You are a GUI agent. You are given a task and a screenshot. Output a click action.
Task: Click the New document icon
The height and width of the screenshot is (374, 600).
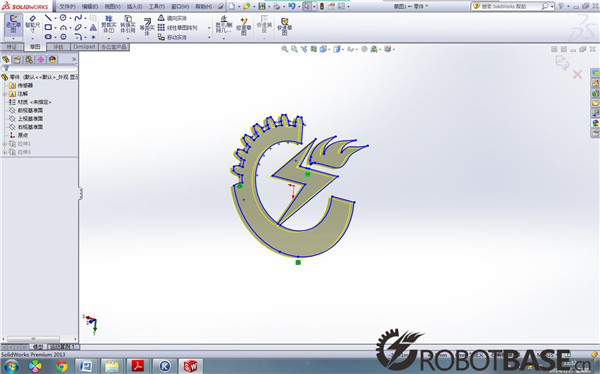[x=232, y=6]
